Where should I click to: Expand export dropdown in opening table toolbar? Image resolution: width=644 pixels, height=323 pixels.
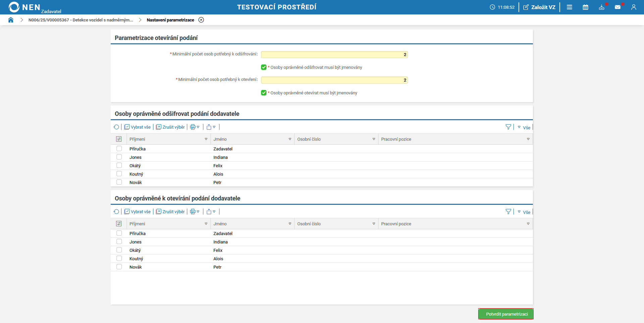tap(211, 212)
